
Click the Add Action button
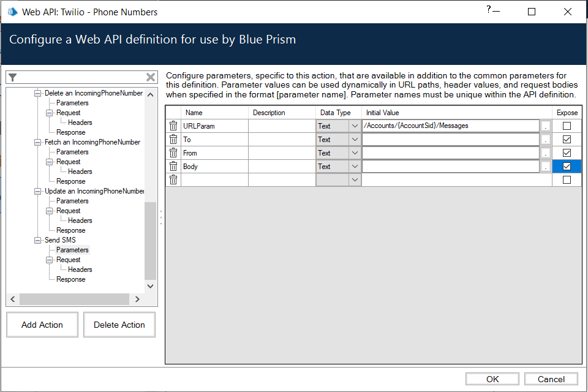pos(42,325)
